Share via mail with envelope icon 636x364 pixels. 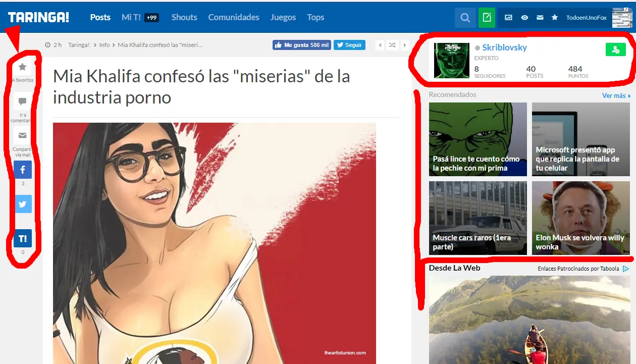point(22,135)
